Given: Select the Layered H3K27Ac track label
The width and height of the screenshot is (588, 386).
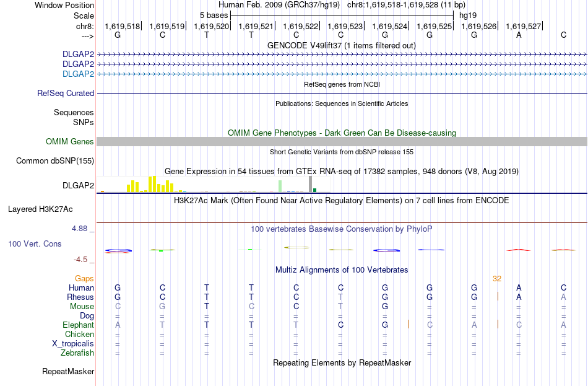Looking at the screenshot, I should point(40,209).
